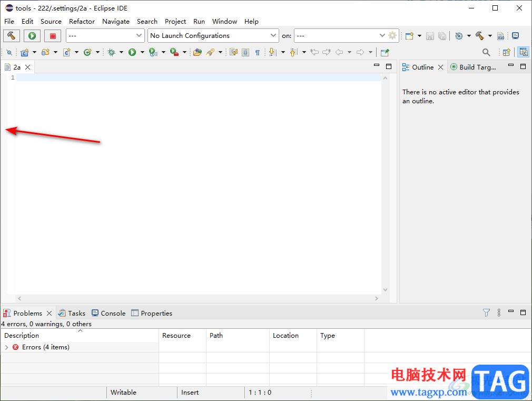The width and height of the screenshot is (532, 401).
Task: Click the binary 010 file icon
Action: tap(501, 36)
